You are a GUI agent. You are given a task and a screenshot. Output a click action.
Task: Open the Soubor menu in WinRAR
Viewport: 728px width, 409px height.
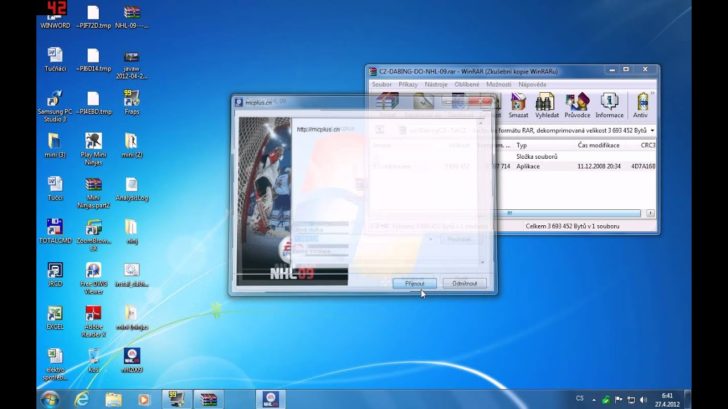coord(382,85)
